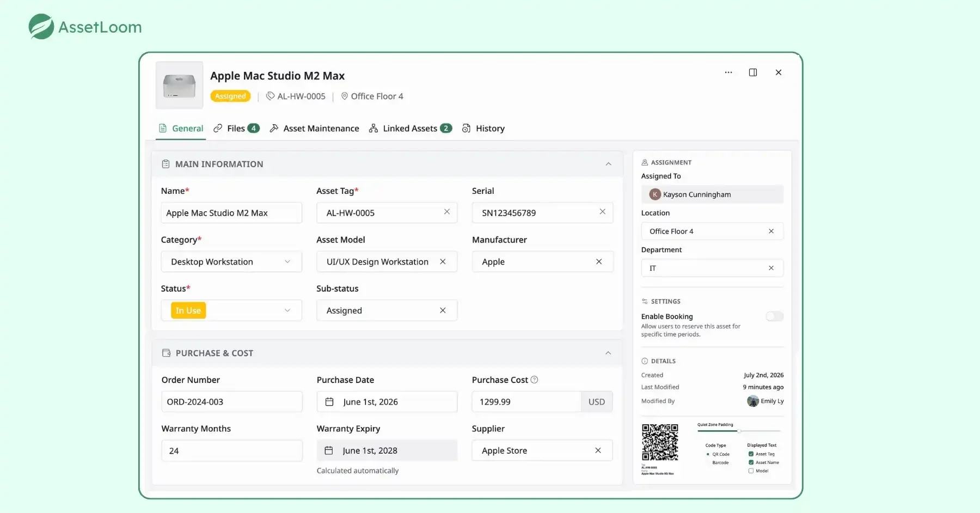Click the Purchase Cost help icon
This screenshot has height=513, width=980.
tap(534, 380)
